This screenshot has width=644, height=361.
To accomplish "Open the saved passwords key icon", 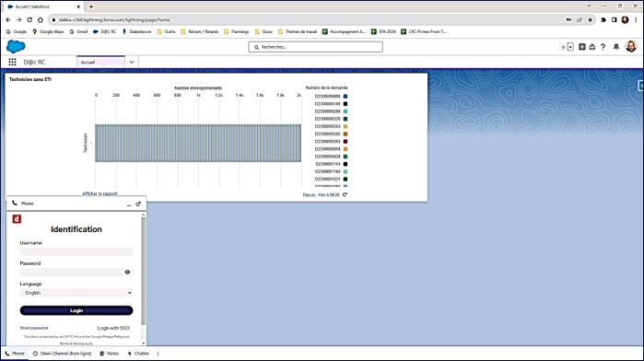I will point(568,19).
